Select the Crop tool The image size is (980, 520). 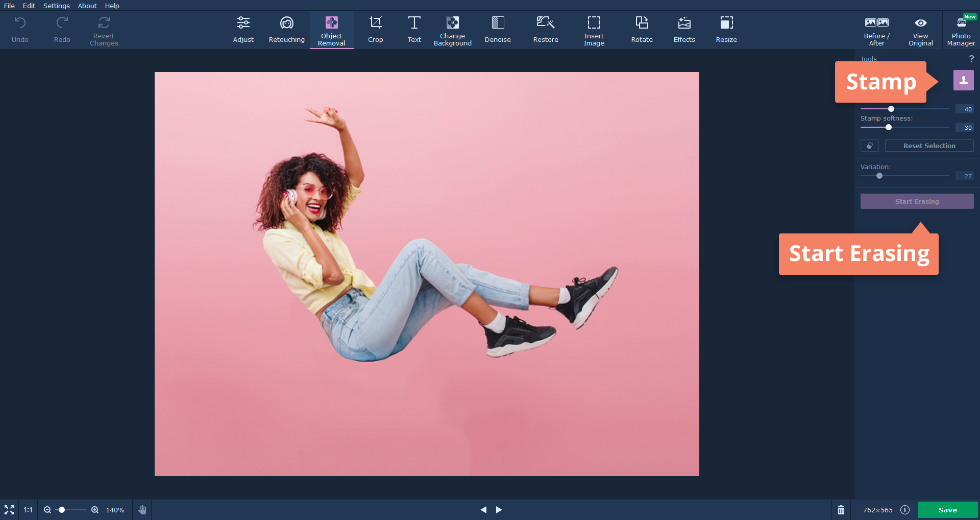point(375,30)
